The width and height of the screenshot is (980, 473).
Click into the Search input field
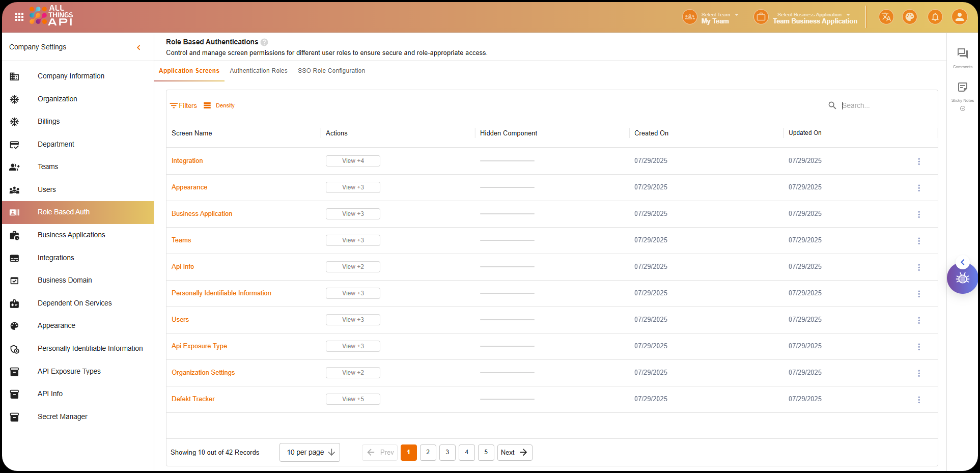point(885,105)
